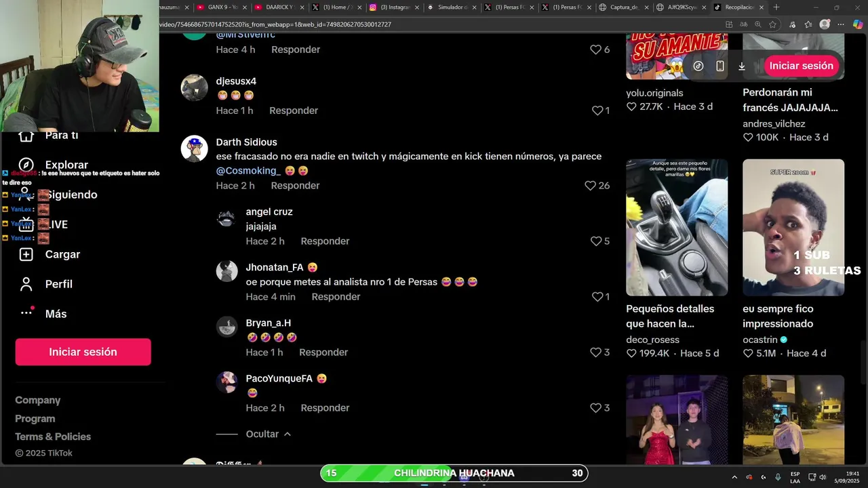Like angel cruz's comment heart
Viewport: 868px width, 488px height.
595,241
